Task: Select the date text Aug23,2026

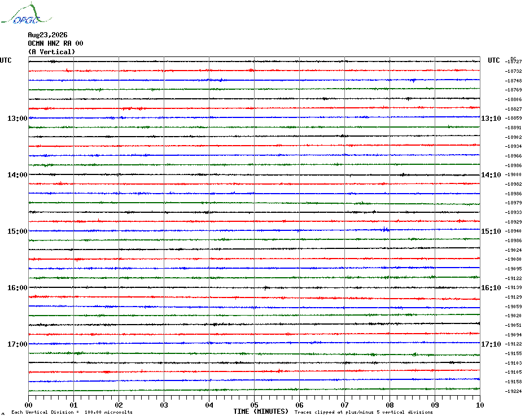Action: pos(47,35)
